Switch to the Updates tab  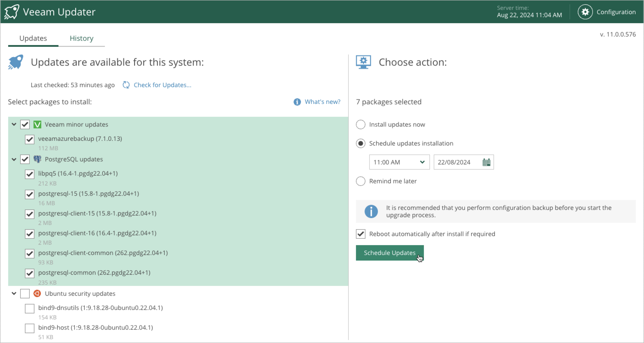click(33, 38)
